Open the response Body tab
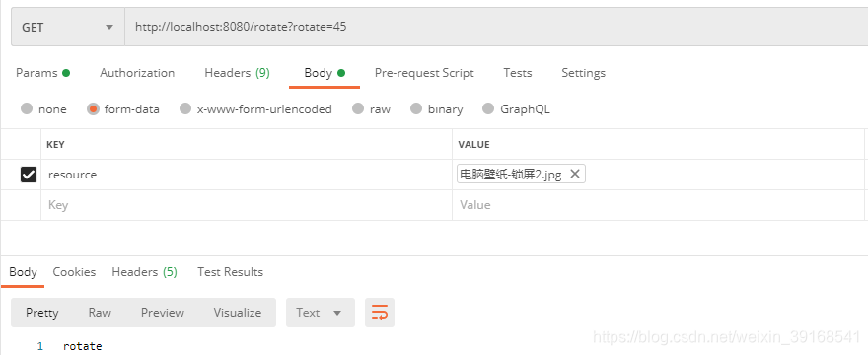This screenshot has height=355, width=868. [x=23, y=272]
